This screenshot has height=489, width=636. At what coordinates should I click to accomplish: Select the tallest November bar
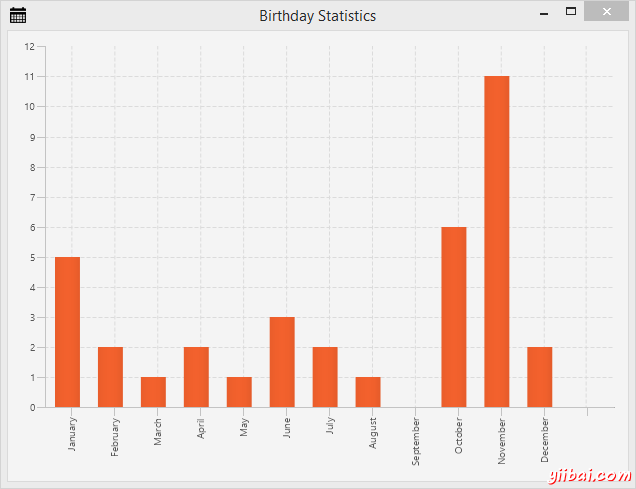click(497, 242)
